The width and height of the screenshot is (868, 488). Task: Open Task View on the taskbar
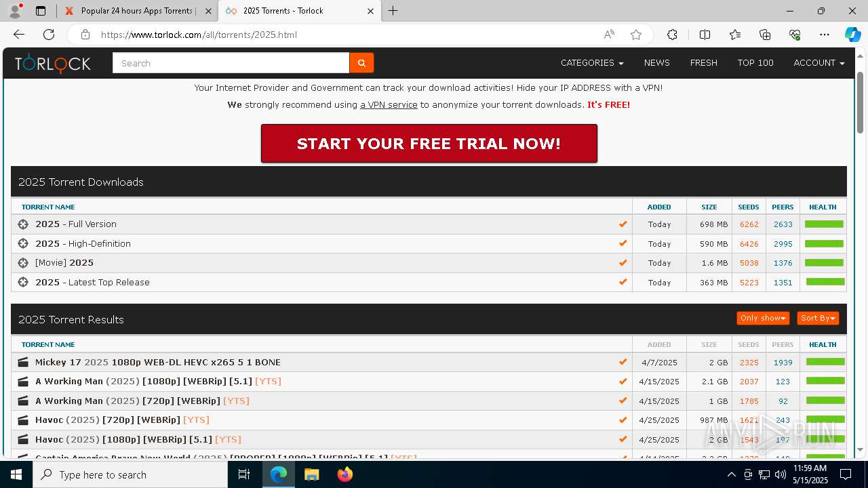(244, 474)
